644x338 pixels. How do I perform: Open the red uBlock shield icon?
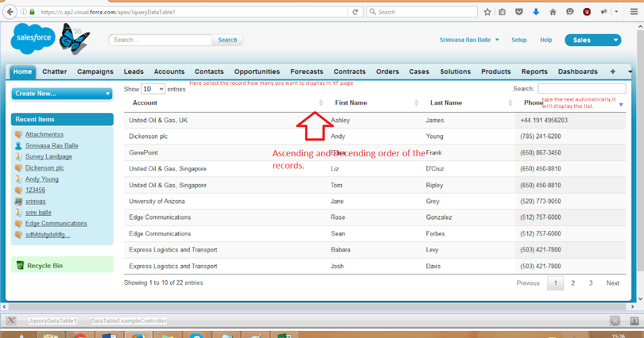click(587, 11)
